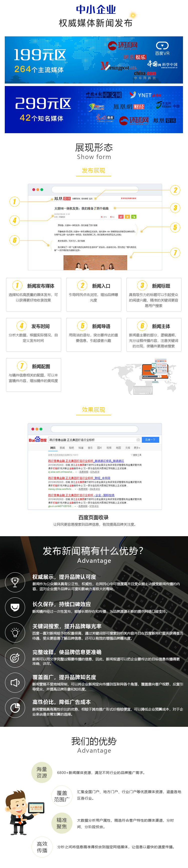This screenshot has height=868, width=188.
Task: Click the 环球网 logo in the 299元区 banner
Action: (134, 120)
